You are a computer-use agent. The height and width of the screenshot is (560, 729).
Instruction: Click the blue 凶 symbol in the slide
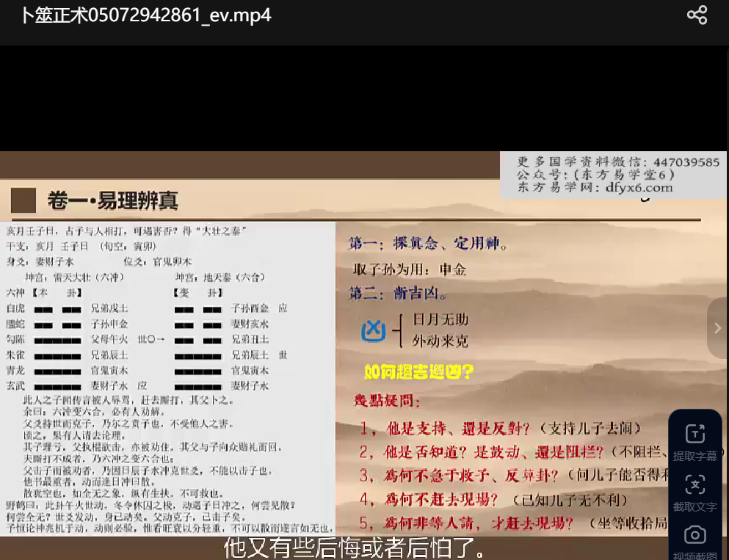tap(374, 331)
